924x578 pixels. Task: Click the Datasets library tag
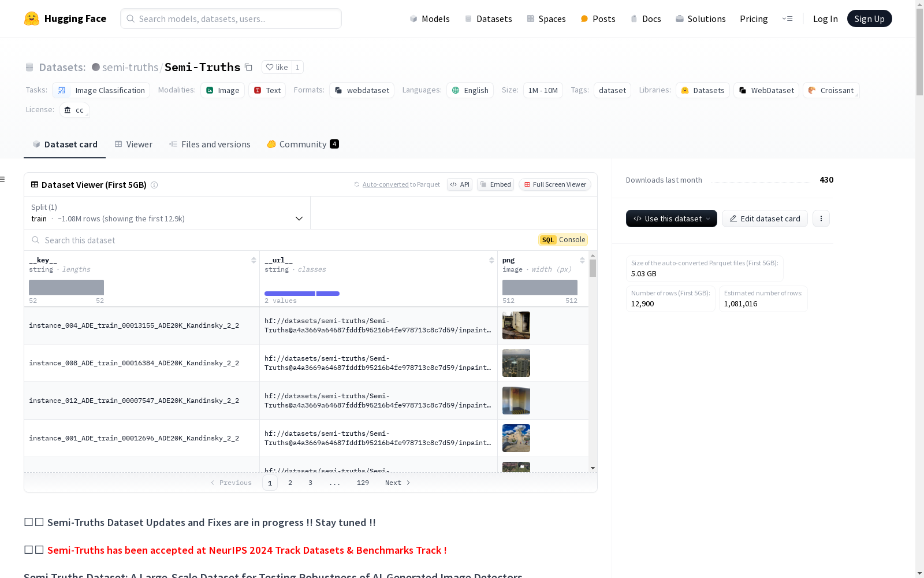coord(703,90)
